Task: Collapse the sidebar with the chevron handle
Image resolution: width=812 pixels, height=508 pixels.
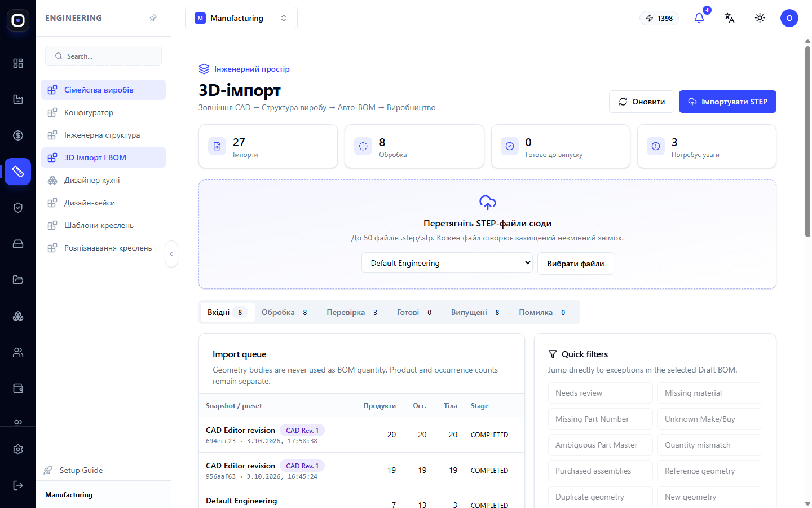Action: (171, 254)
